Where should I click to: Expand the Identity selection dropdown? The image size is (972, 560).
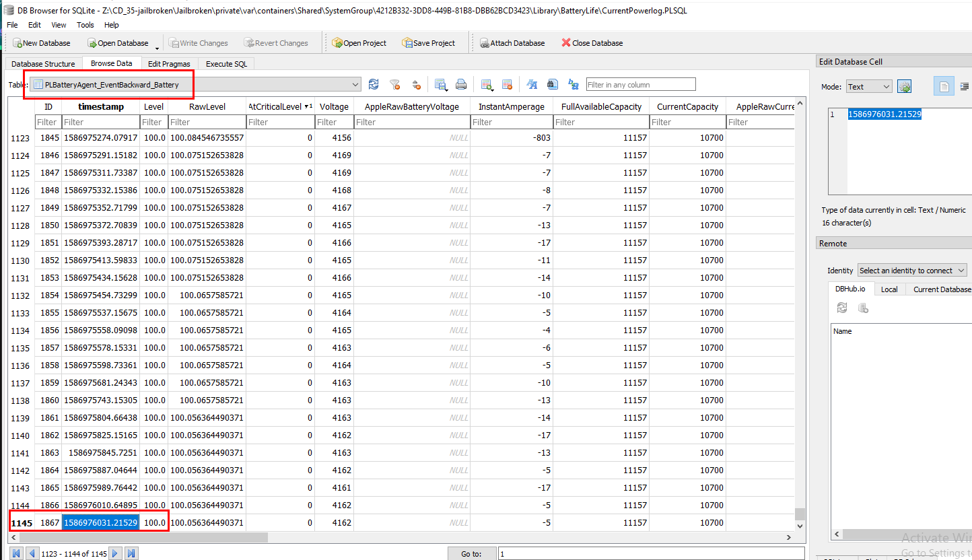(912, 271)
